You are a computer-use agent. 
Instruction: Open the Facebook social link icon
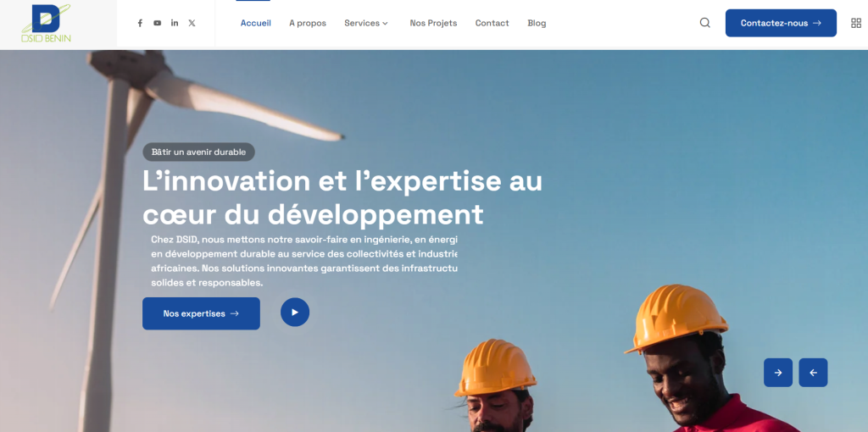(x=140, y=23)
